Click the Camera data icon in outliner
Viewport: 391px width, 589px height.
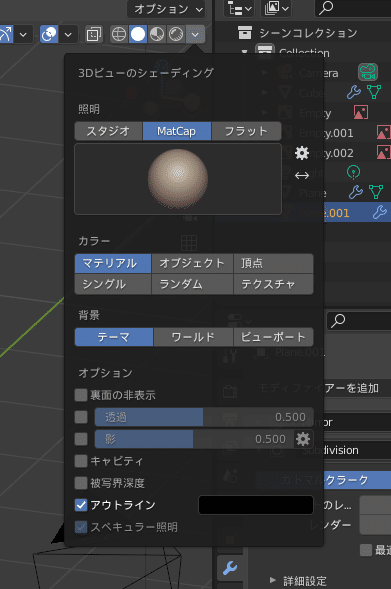pos(368,72)
